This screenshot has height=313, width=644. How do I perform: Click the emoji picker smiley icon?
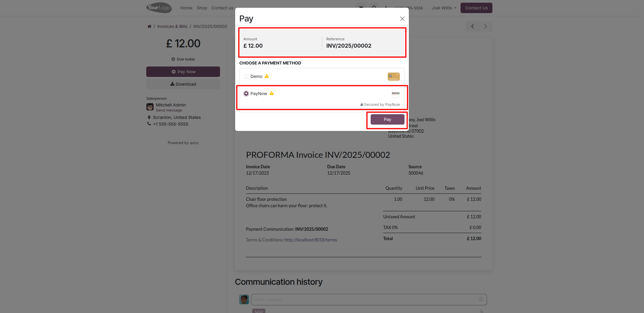click(481, 299)
